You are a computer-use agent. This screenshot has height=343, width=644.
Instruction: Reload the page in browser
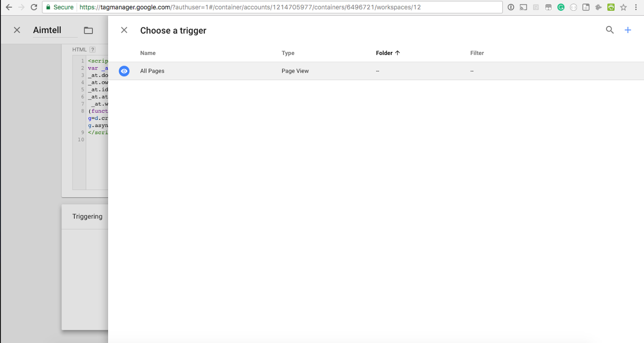(34, 8)
